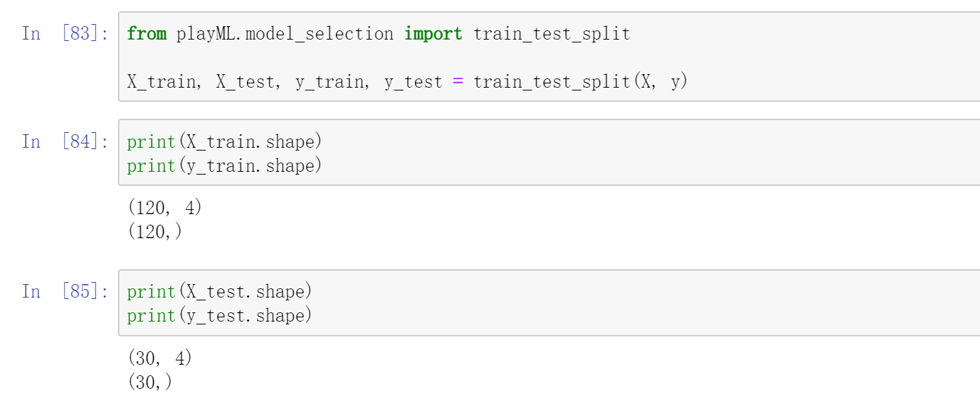Image resolution: width=980 pixels, height=417 pixels.
Task: Click the X_train, X_test assignment line
Action: tap(407, 81)
